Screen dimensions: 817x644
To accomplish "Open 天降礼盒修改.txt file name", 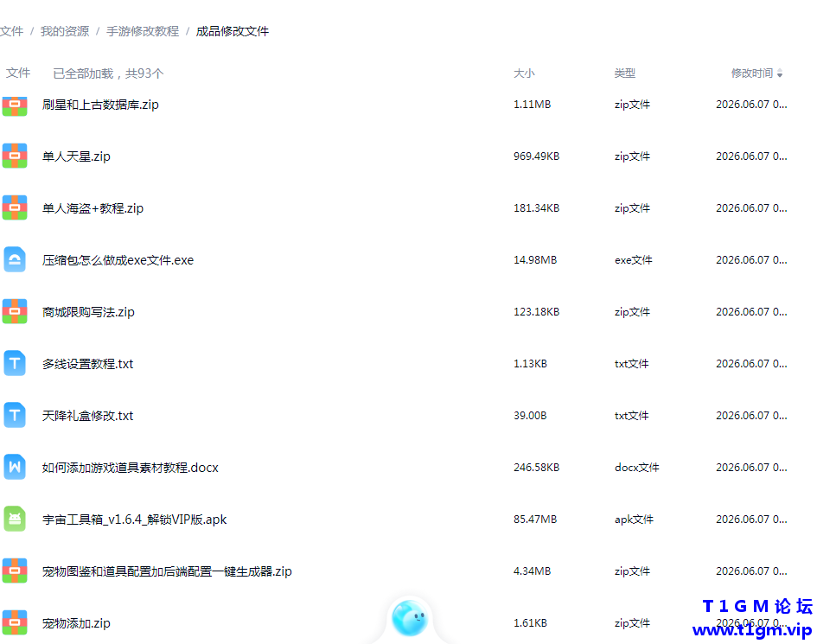I will click(87, 416).
